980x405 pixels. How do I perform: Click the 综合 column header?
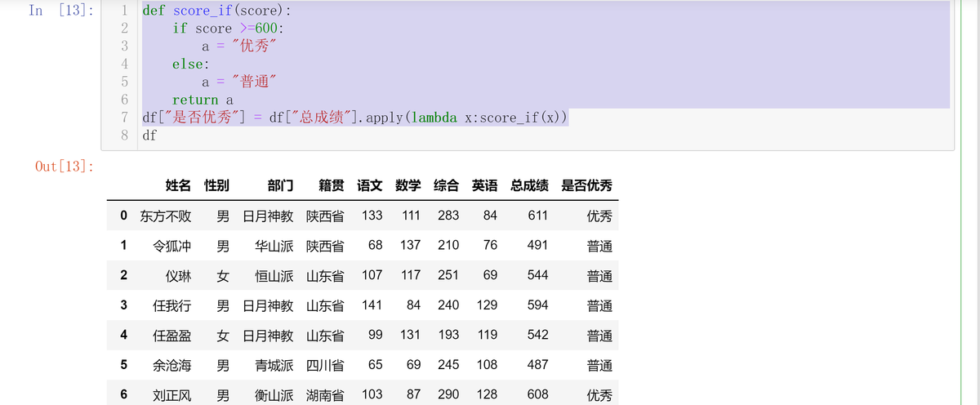446,186
